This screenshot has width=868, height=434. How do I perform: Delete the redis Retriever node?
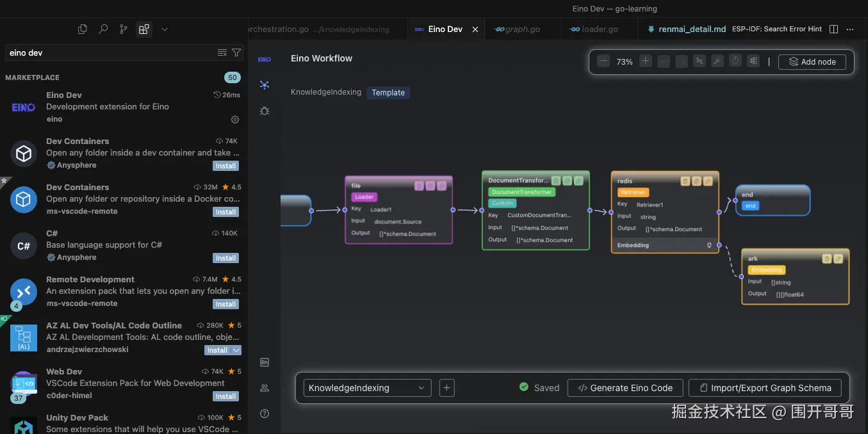tap(685, 181)
